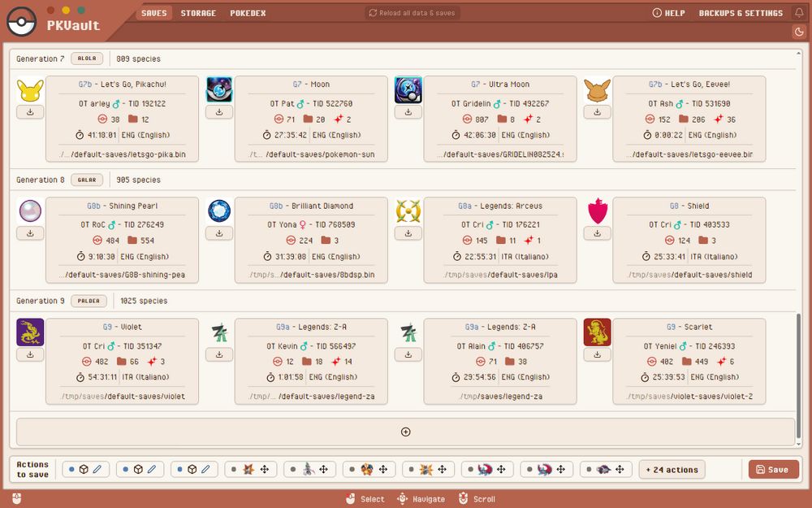Download the G7 Moon save file
This screenshot has height=508, width=812.
219,112
